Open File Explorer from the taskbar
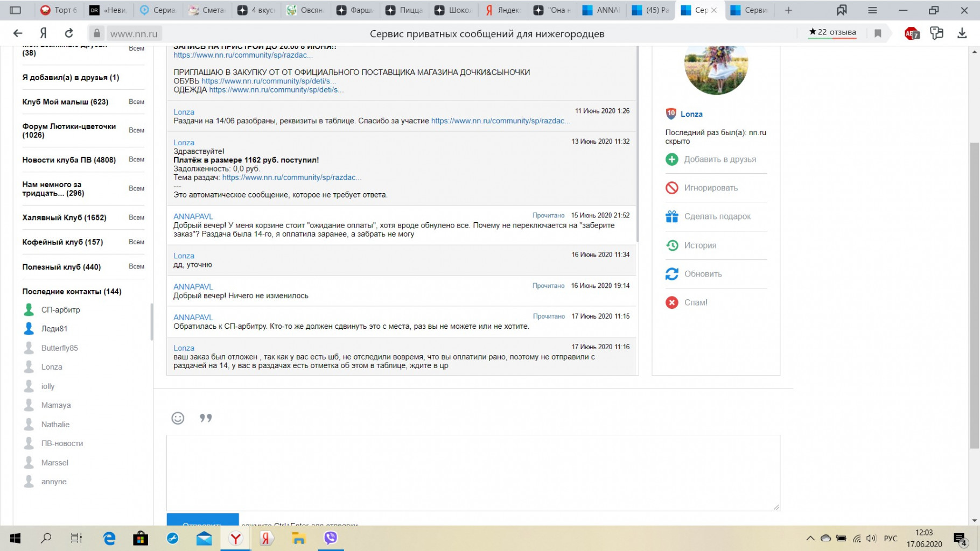Viewport: 980px width, 551px height. 298,538
